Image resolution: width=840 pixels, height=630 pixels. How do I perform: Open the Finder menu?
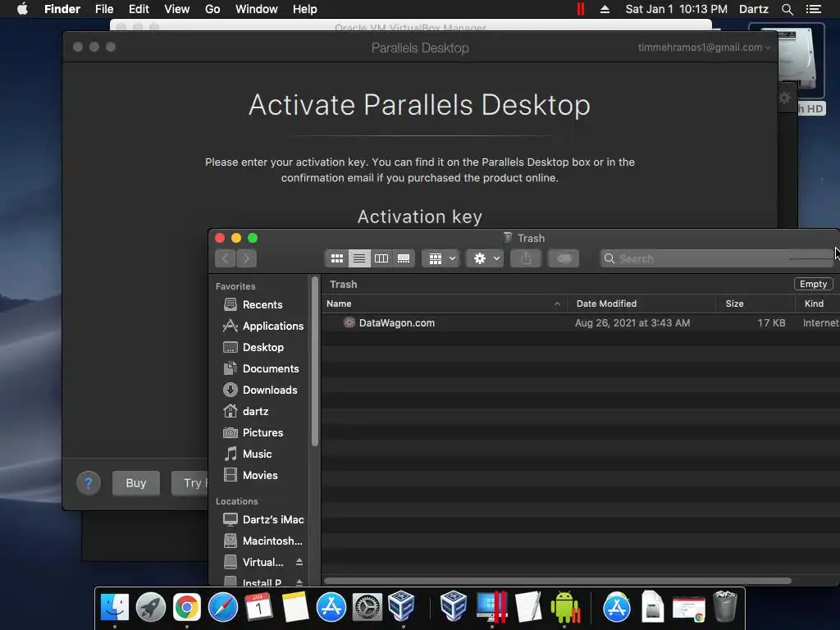click(x=62, y=9)
